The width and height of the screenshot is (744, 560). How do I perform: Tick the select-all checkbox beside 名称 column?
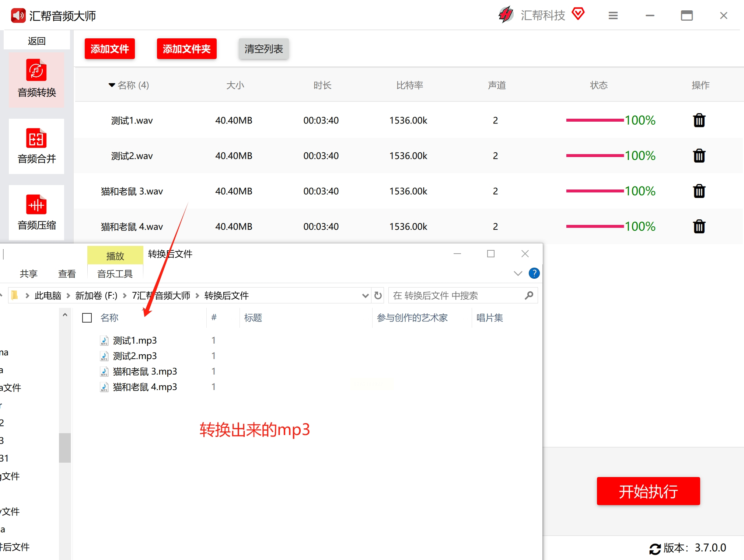[x=87, y=318]
